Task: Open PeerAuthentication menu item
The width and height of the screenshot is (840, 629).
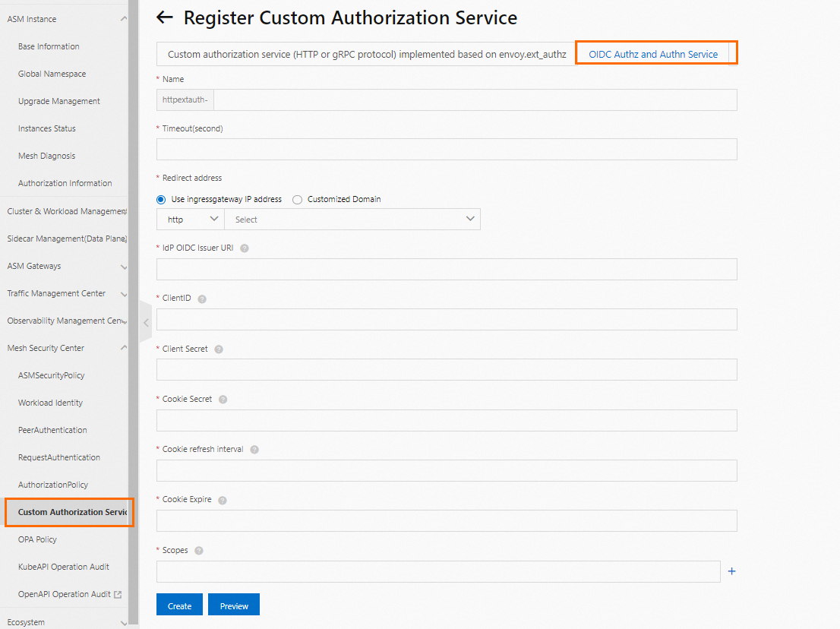Action: tap(52, 430)
